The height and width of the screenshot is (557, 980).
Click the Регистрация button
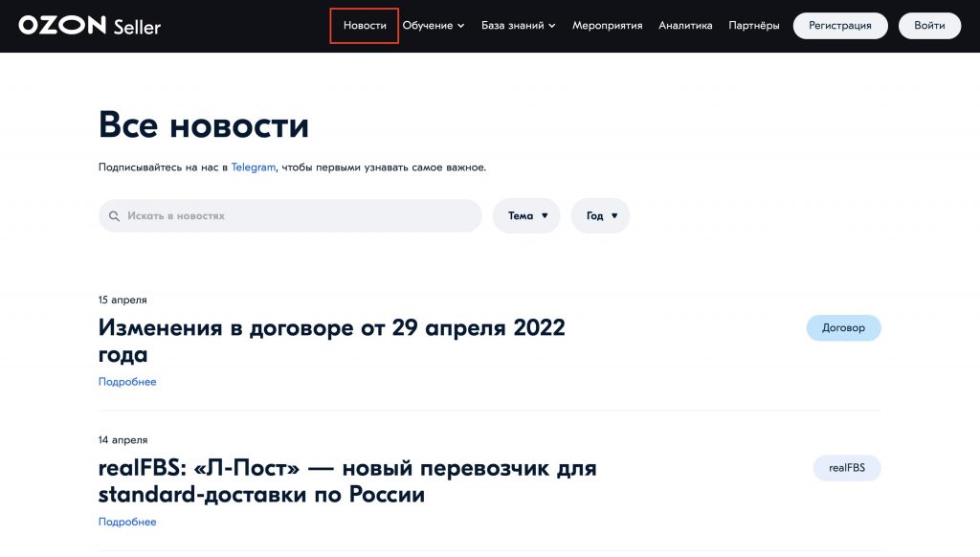(x=840, y=26)
